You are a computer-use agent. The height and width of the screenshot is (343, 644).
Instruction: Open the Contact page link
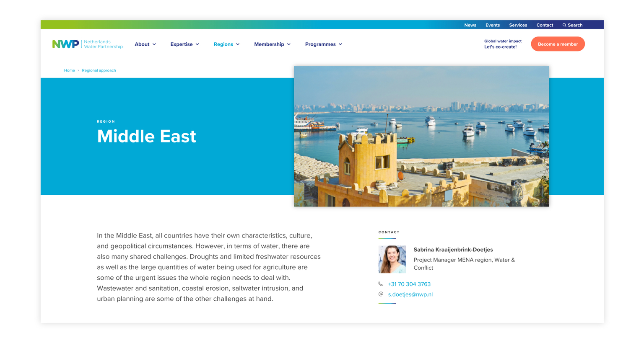(545, 25)
